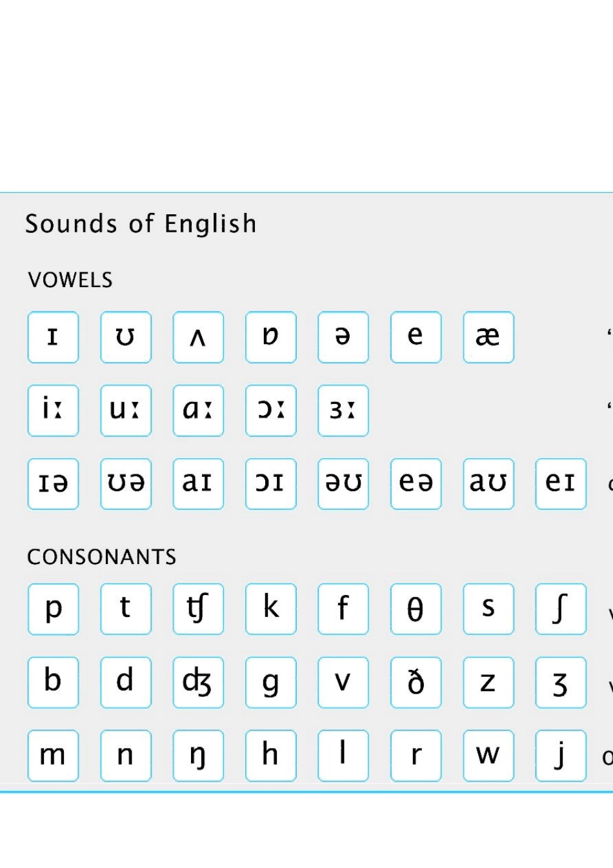Screen dimensions: 613x868
Task: Select the ɔː long vowel button
Action: click(271, 410)
